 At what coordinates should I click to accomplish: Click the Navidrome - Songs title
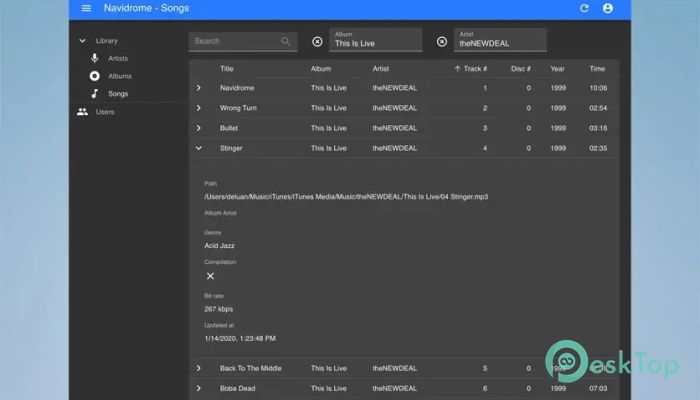[146, 8]
